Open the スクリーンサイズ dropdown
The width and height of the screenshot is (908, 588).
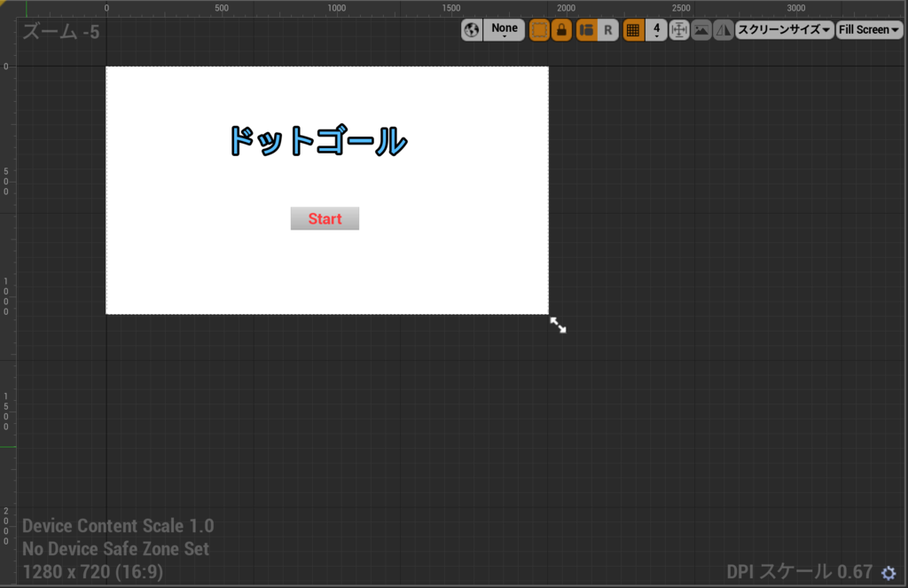coord(784,29)
